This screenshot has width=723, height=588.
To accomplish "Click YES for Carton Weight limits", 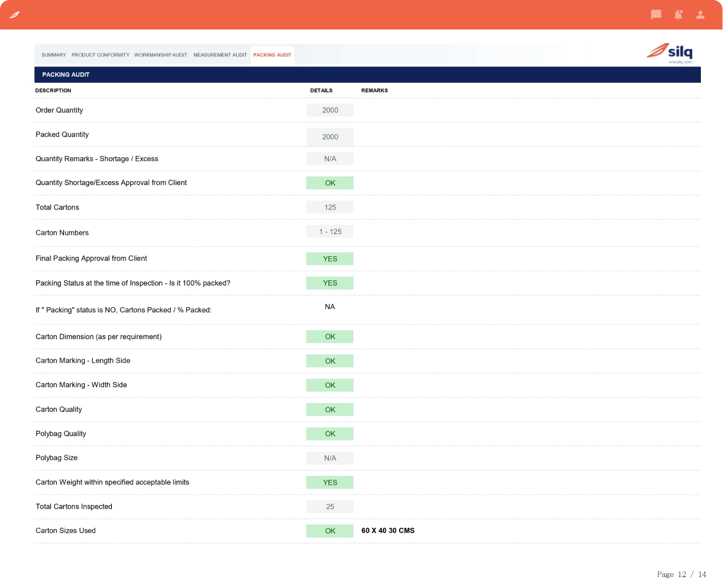I will pos(330,482).
